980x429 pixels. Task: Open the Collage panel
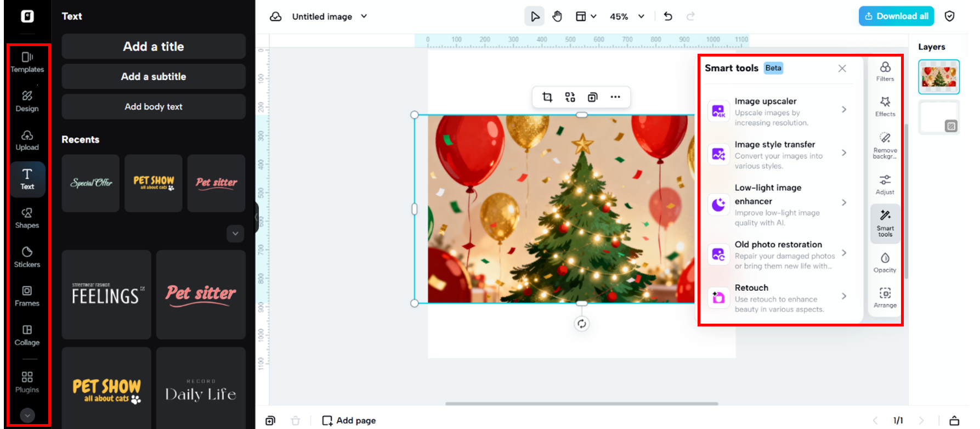27,335
